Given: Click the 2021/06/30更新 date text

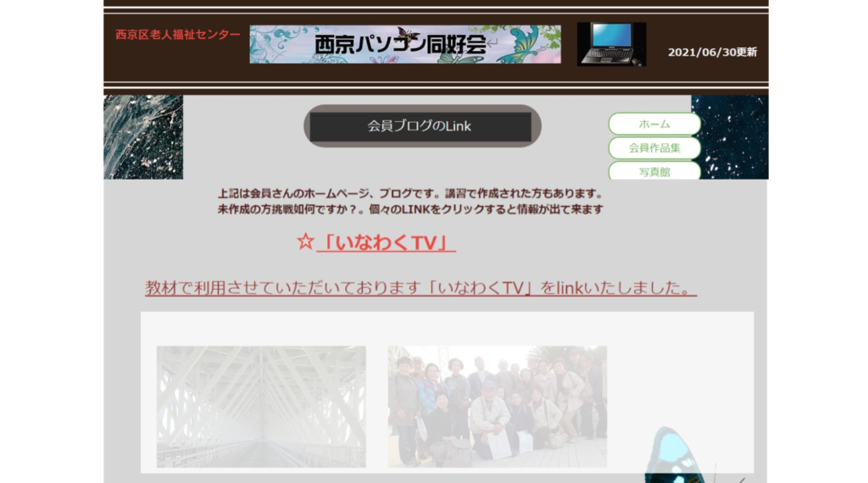Looking at the screenshot, I should pyautogui.click(x=712, y=52).
